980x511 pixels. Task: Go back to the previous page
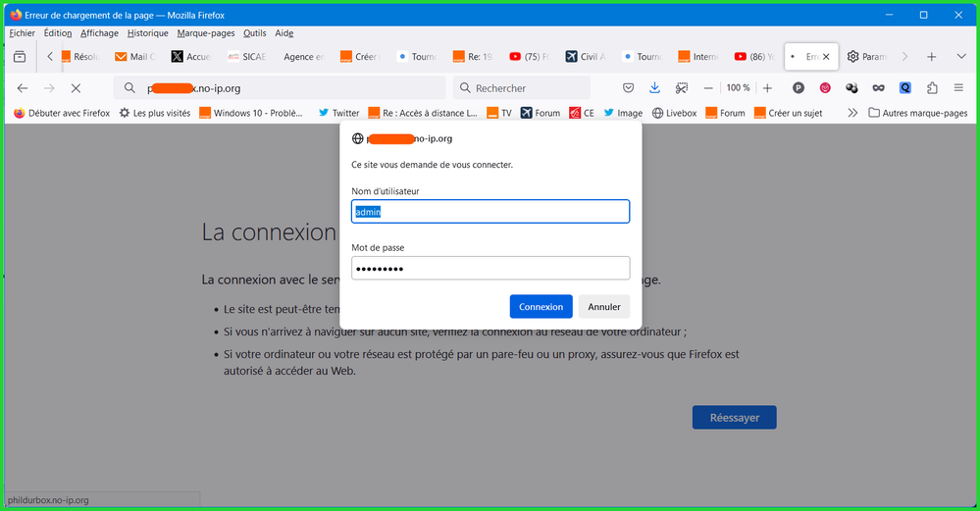tap(23, 88)
